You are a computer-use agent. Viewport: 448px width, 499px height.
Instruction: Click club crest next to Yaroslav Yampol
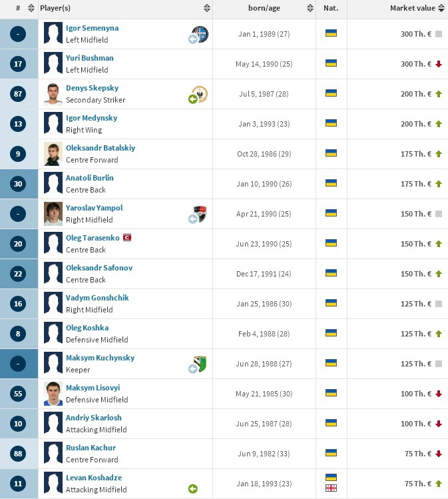click(200, 213)
